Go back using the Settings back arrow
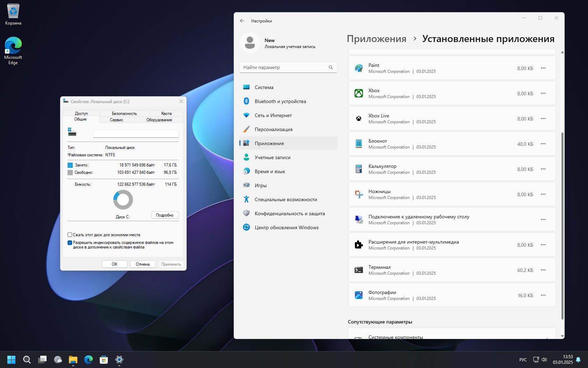This screenshot has width=588, height=368. [x=242, y=21]
